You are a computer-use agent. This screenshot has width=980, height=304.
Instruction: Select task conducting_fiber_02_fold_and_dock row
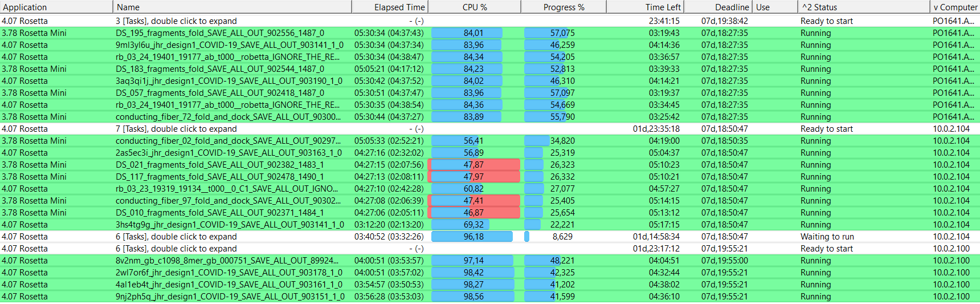(490, 141)
